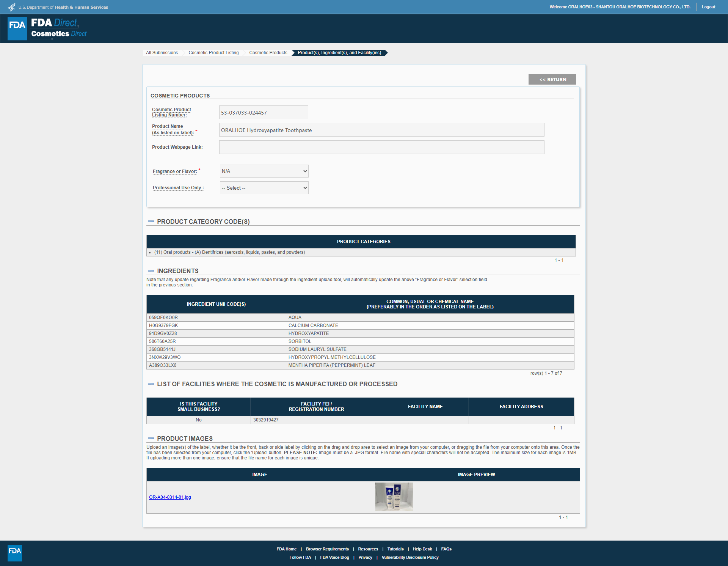The image size is (728, 566).
Task: Collapse the Product Category Code(s) section
Action: coord(151,222)
